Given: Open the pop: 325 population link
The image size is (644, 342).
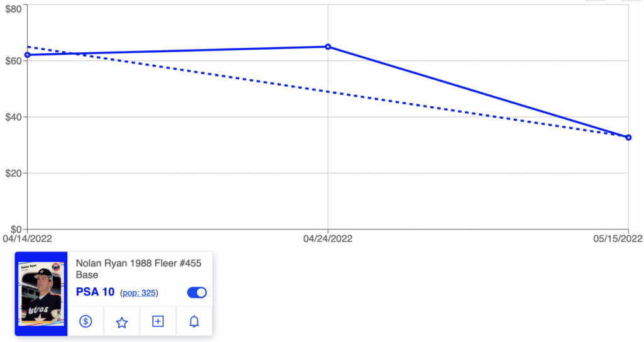Looking at the screenshot, I should coord(139,293).
